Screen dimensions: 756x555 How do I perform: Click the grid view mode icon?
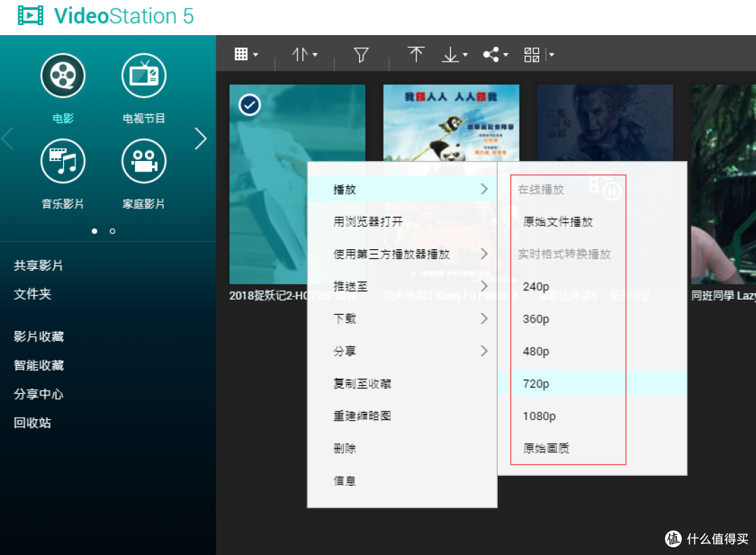coord(241,54)
